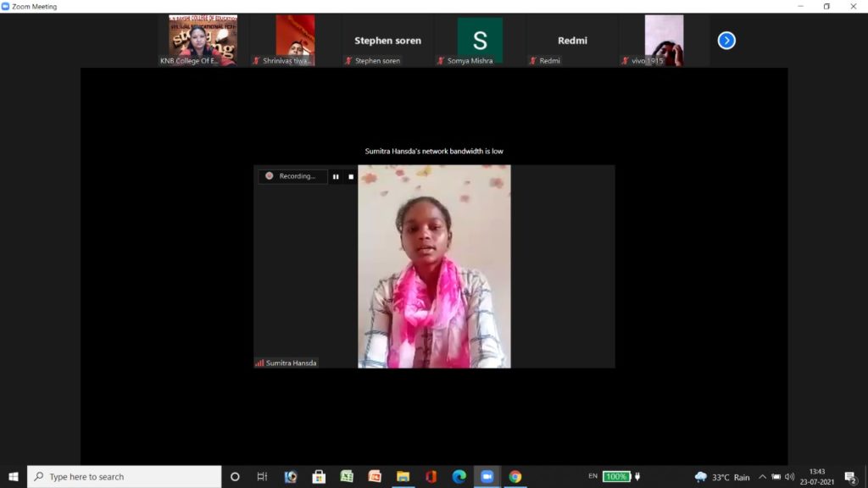The image size is (868, 488).
Task: Open Task View from the taskbar
Action: [262, 476]
